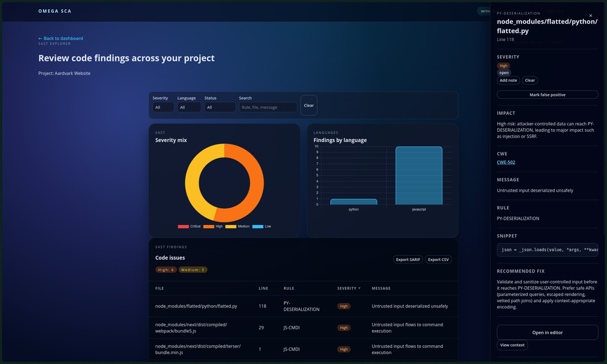The width and height of the screenshot is (607, 364).
Task: Click the Severity column sort arrow
Action: [x=359, y=288]
